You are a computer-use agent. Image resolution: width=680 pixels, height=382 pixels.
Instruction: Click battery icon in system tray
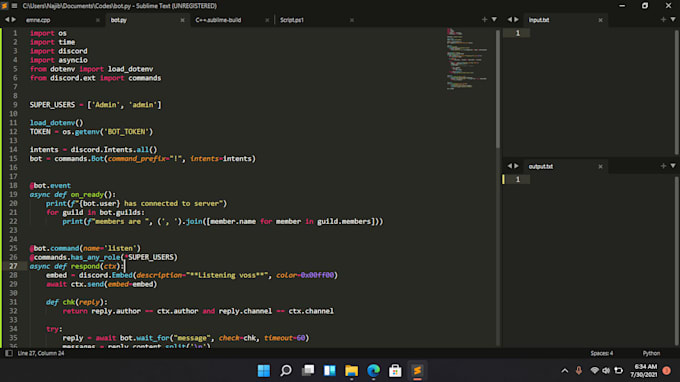tap(619, 371)
